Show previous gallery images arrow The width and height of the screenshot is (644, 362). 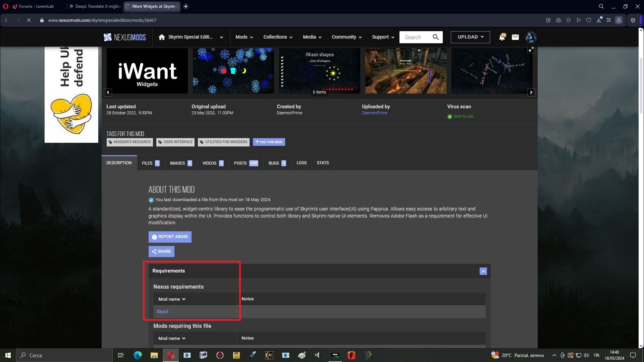(108, 92)
